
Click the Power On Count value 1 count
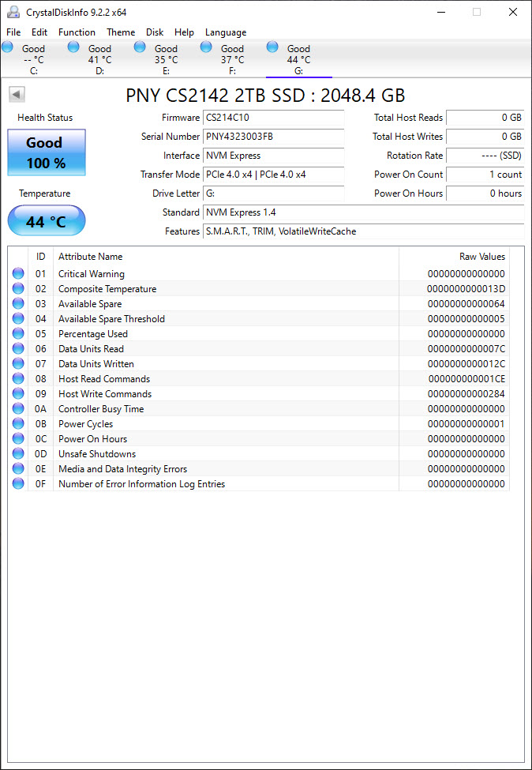tap(485, 175)
